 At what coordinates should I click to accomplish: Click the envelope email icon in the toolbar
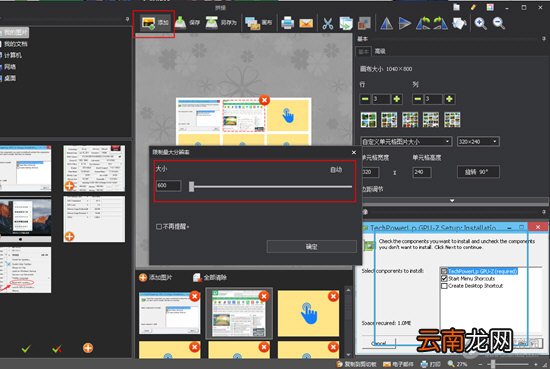[306, 23]
